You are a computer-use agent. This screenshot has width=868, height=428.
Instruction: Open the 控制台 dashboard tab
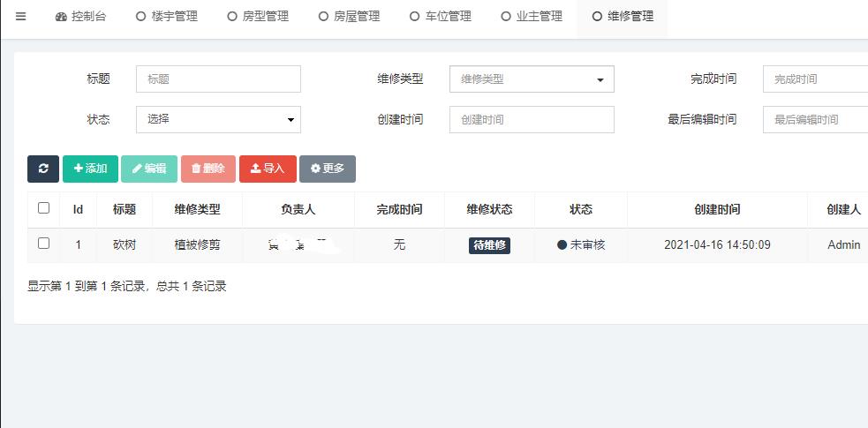80,17
